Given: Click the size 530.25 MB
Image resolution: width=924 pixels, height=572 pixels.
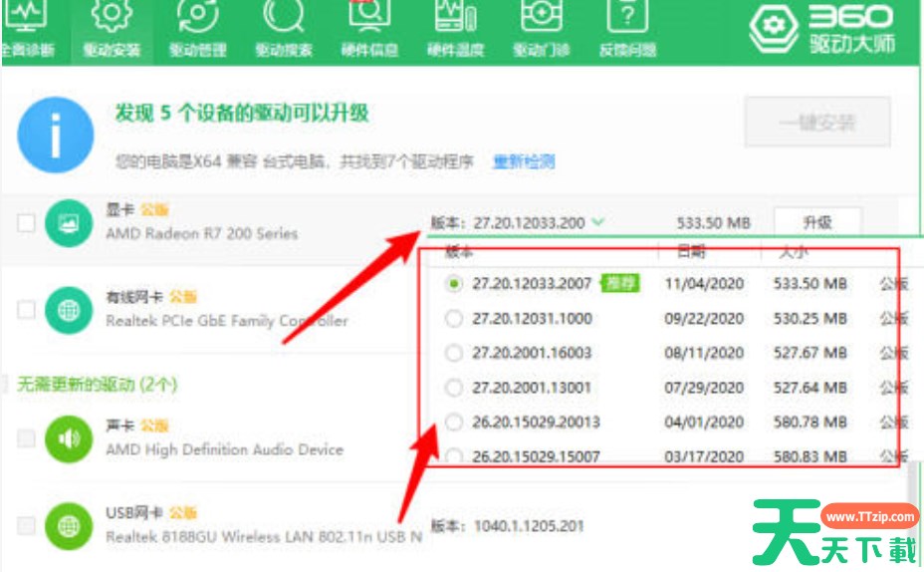Looking at the screenshot, I should coord(810,319).
